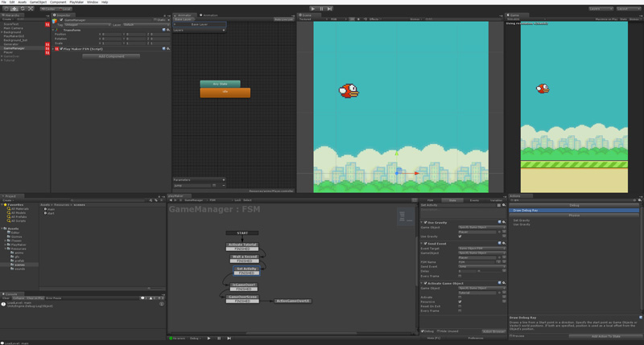Select the Scale tool in the toolbar
This screenshot has width=644, height=345.
click(x=31, y=9)
